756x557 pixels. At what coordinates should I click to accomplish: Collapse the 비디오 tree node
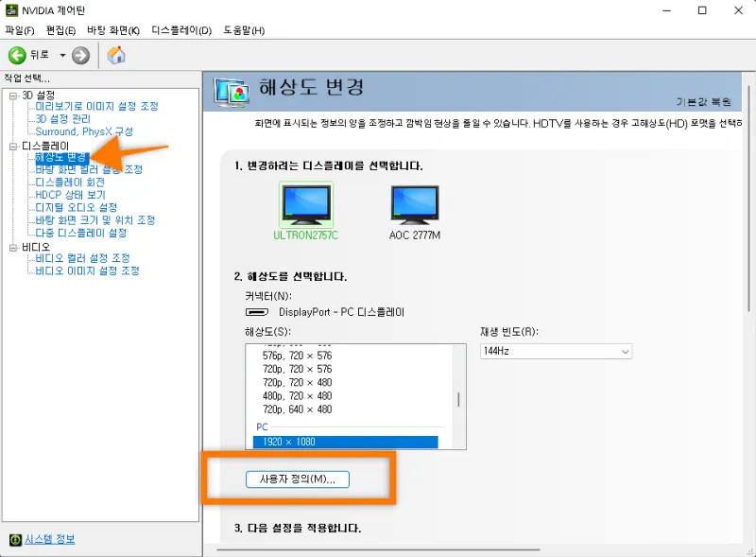[x=13, y=248]
